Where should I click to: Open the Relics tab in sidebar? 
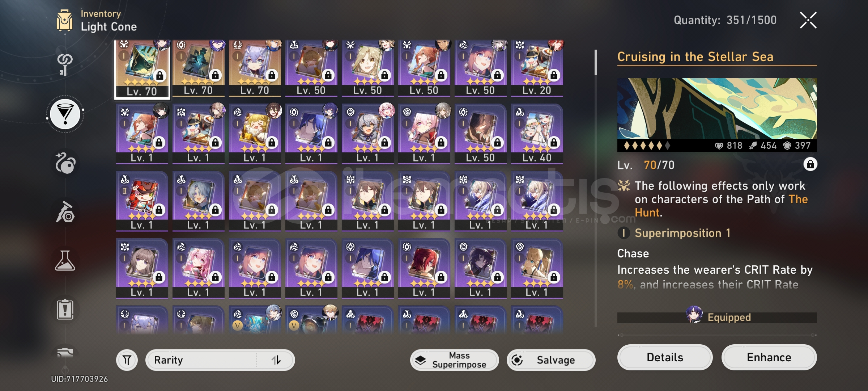coord(65,163)
